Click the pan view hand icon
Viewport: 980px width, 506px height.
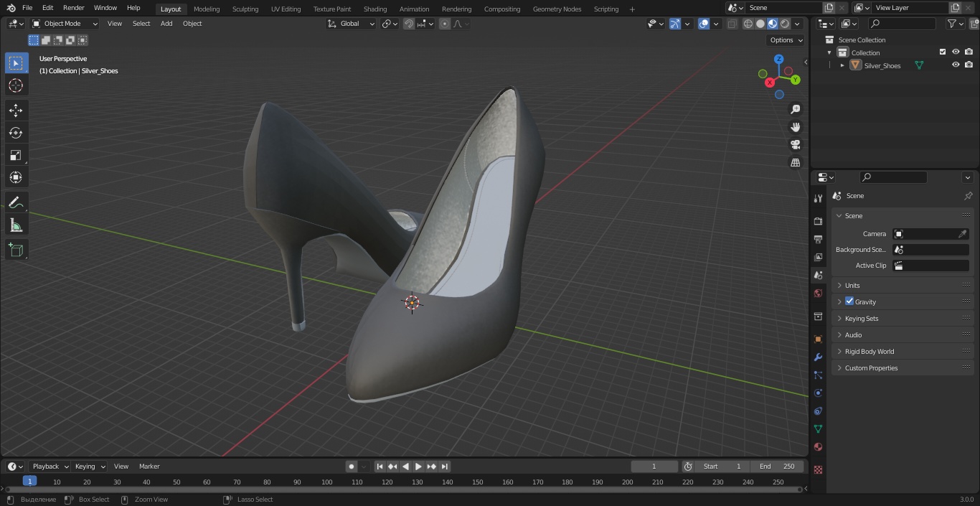pyautogui.click(x=796, y=127)
